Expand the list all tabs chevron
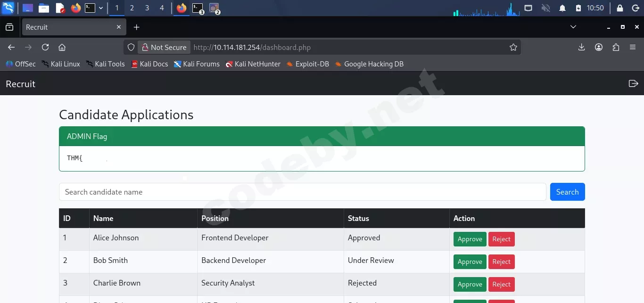Viewport: 644px width, 303px height. 573,27
